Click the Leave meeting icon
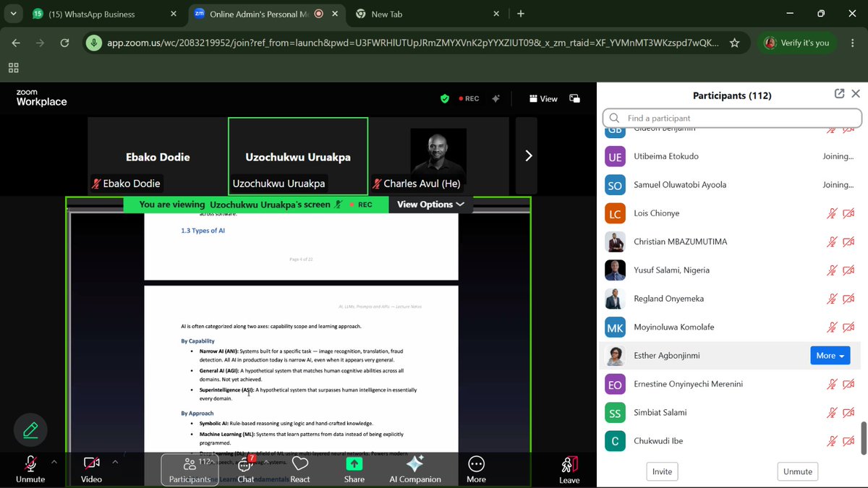868x488 pixels. [x=569, y=463]
